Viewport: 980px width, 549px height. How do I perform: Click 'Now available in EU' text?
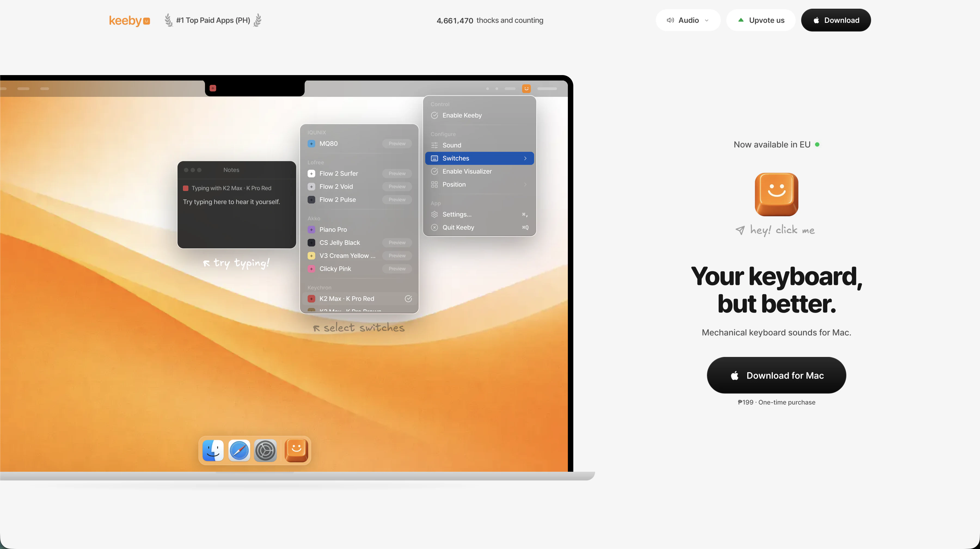772,144
